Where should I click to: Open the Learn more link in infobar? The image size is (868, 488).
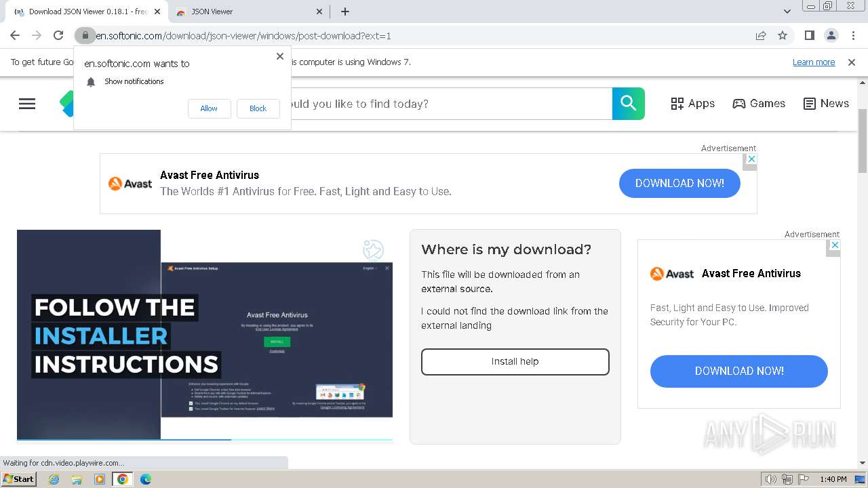(814, 62)
